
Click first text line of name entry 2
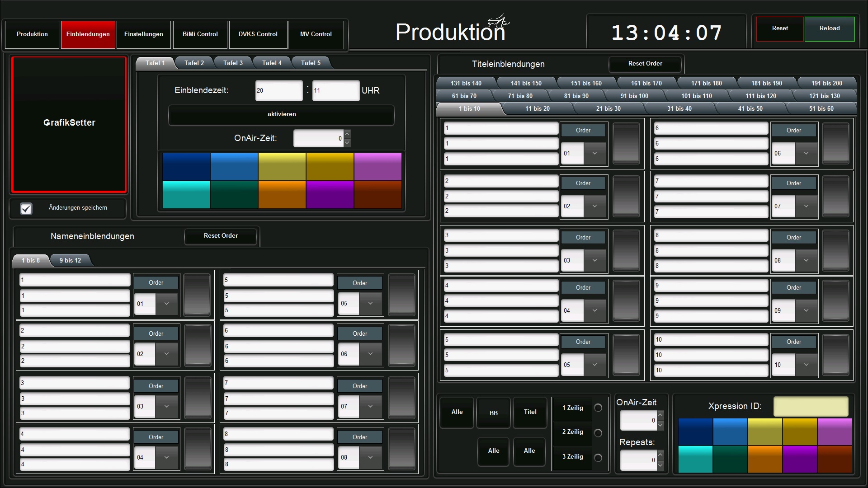(x=75, y=331)
